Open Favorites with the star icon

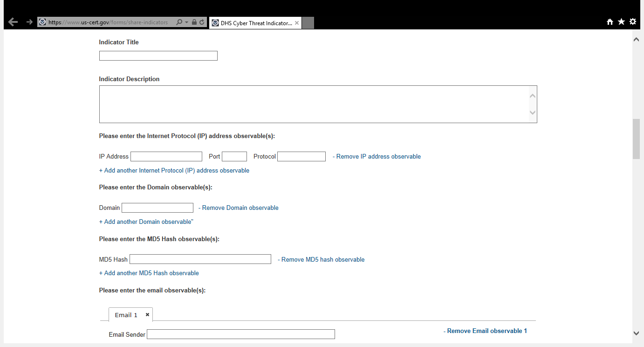pyautogui.click(x=621, y=22)
